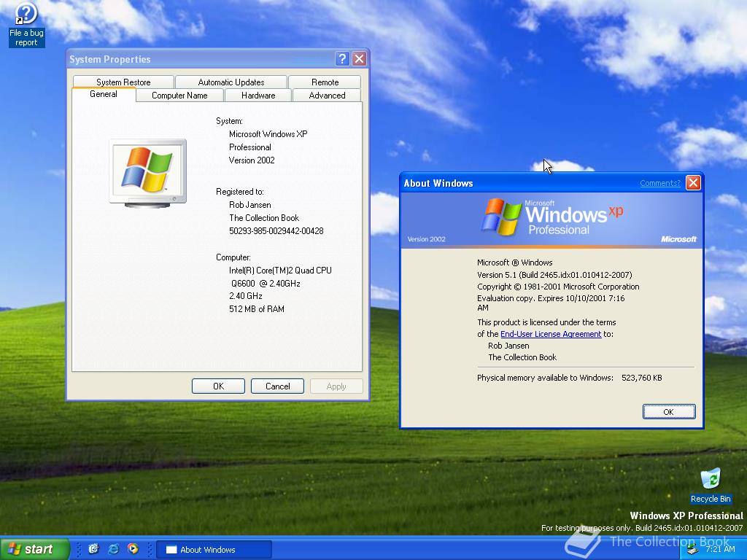This screenshot has width=747, height=560.
Task: Click 'Copyright © 1981-2001 Microsoft Corporation' text
Action: click(558, 287)
